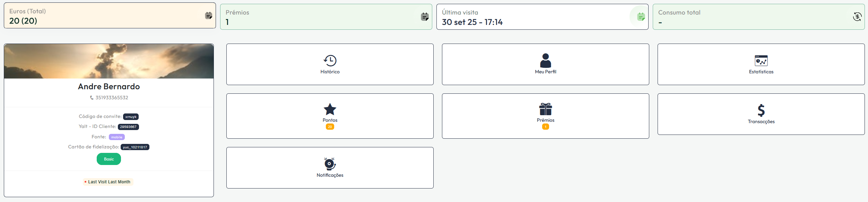Viewport: 868px width, 202px height.
Task: Click the invite code badge xrnuyk
Action: 131,117
